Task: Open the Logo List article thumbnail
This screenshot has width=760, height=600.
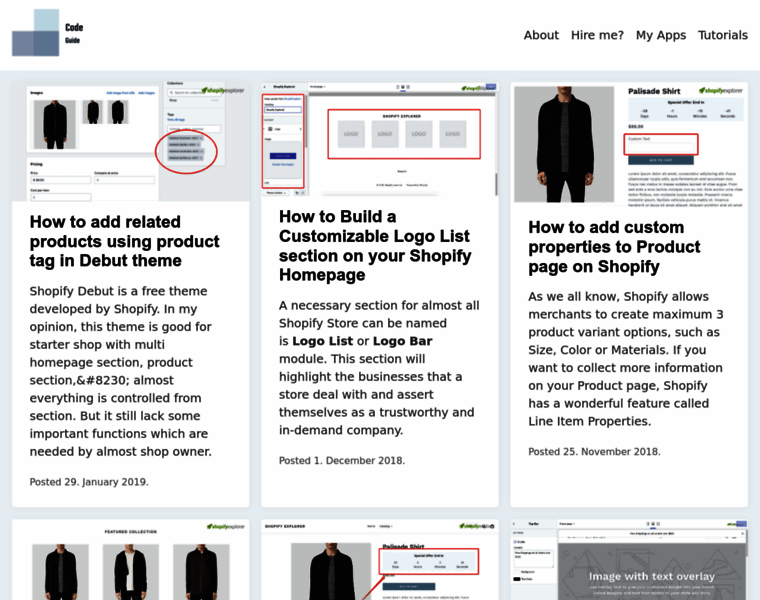Action: [380, 139]
